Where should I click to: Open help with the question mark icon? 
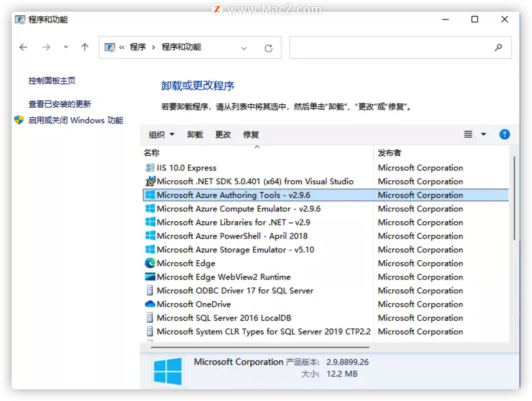coord(505,134)
